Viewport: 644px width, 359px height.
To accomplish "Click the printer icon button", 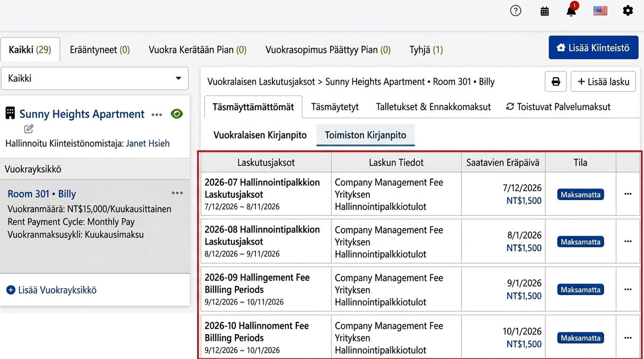I will point(555,82).
